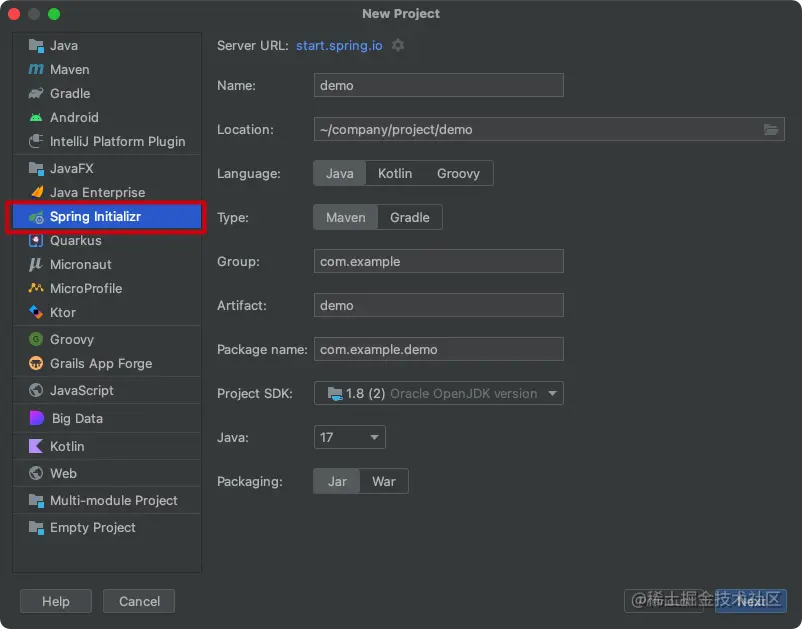This screenshot has width=802, height=629.
Task: Click the Groovy green circle icon
Action: pyautogui.click(x=36, y=339)
